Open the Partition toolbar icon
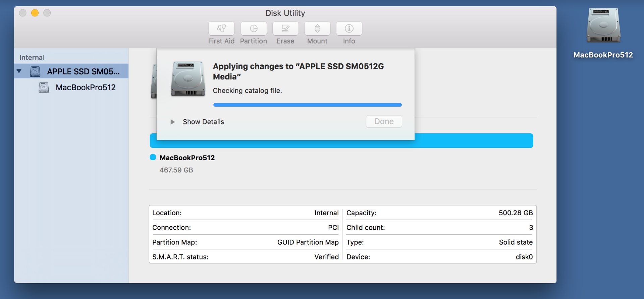 click(254, 28)
